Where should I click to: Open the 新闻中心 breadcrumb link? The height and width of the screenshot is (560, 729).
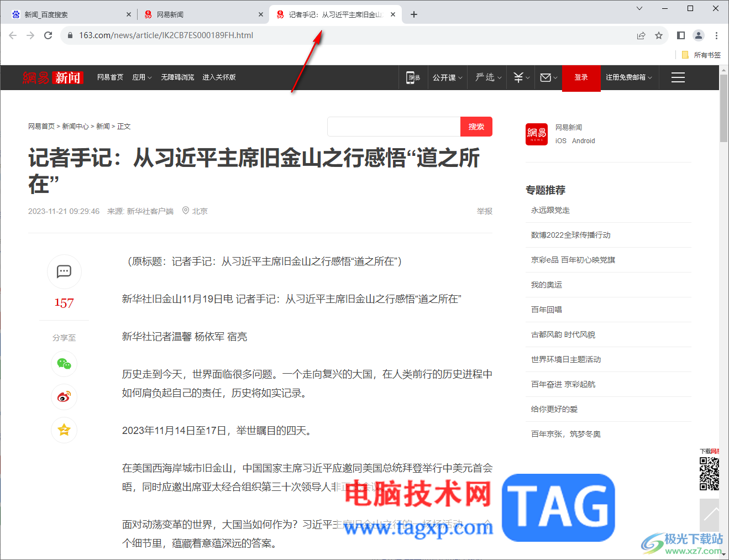tap(76, 126)
